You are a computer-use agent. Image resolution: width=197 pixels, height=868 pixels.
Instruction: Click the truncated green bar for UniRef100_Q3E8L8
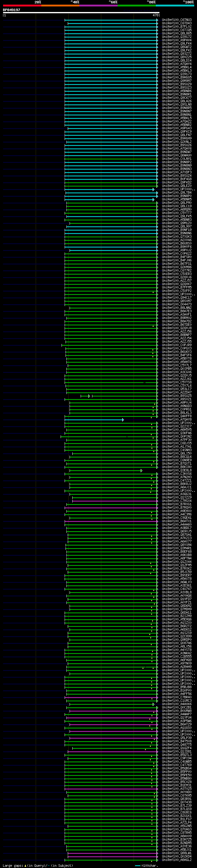coord(106,471)
